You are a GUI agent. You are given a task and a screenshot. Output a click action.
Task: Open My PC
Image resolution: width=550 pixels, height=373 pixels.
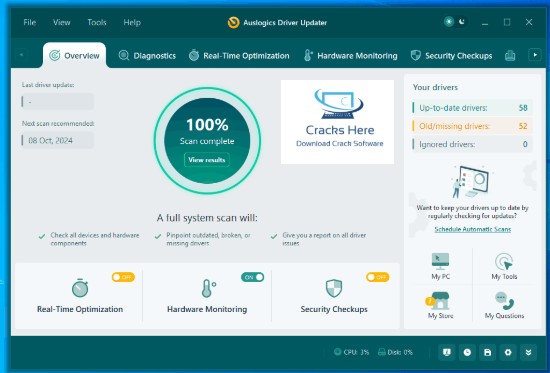click(x=441, y=266)
